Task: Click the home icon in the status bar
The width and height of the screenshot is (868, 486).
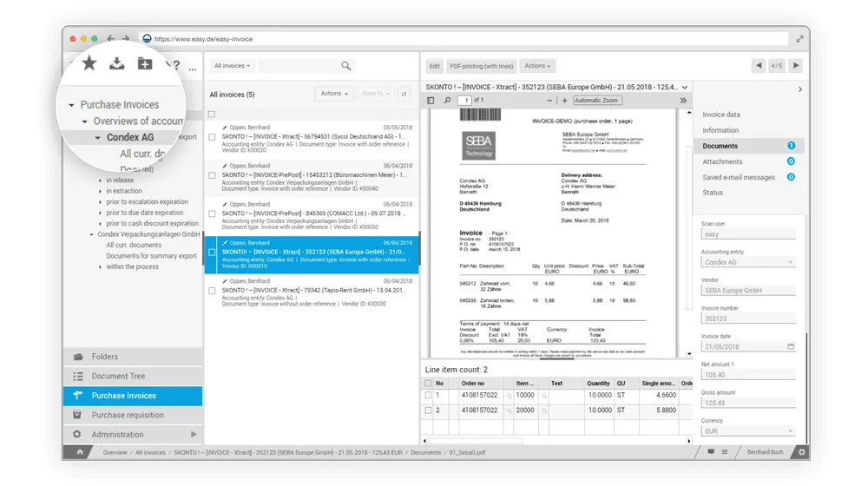Action: click(x=80, y=452)
